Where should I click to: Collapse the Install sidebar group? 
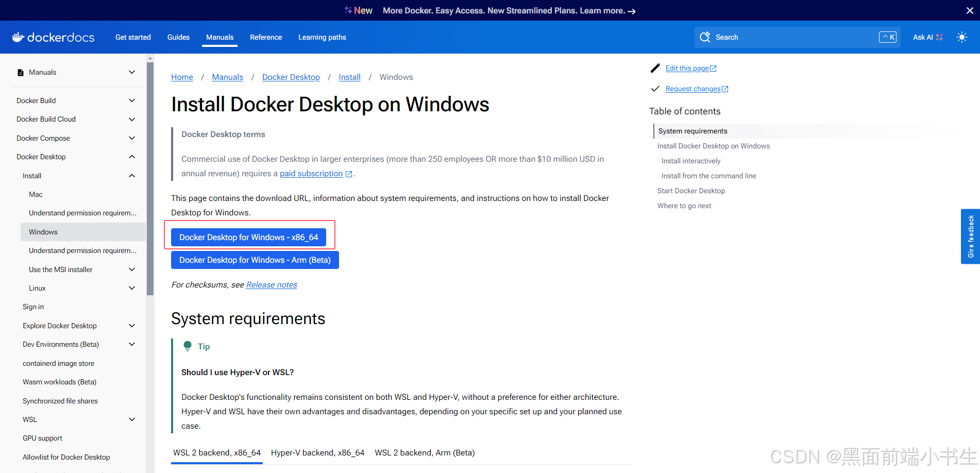[132, 176]
